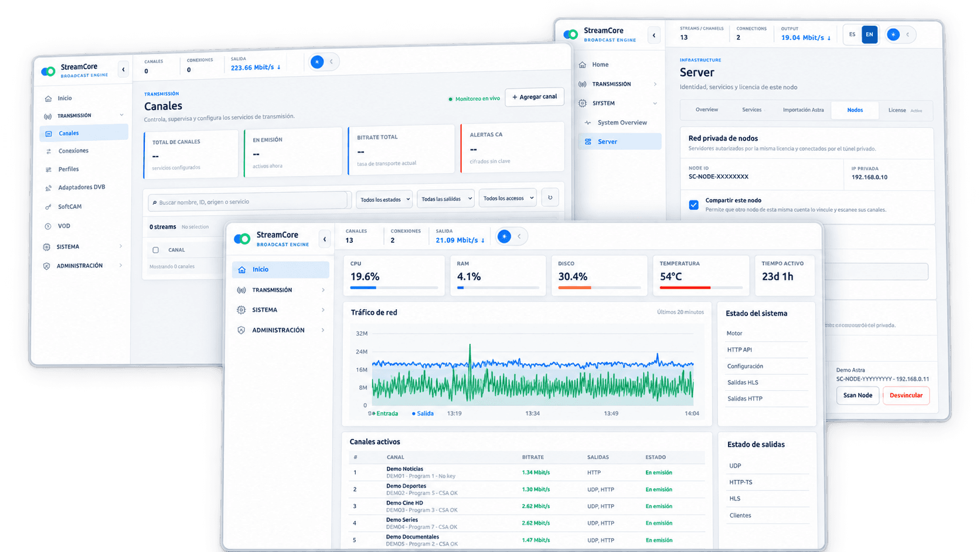This screenshot has height=552, width=980.
Task: Switch to the Overview tab in Server window
Action: (x=707, y=110)
